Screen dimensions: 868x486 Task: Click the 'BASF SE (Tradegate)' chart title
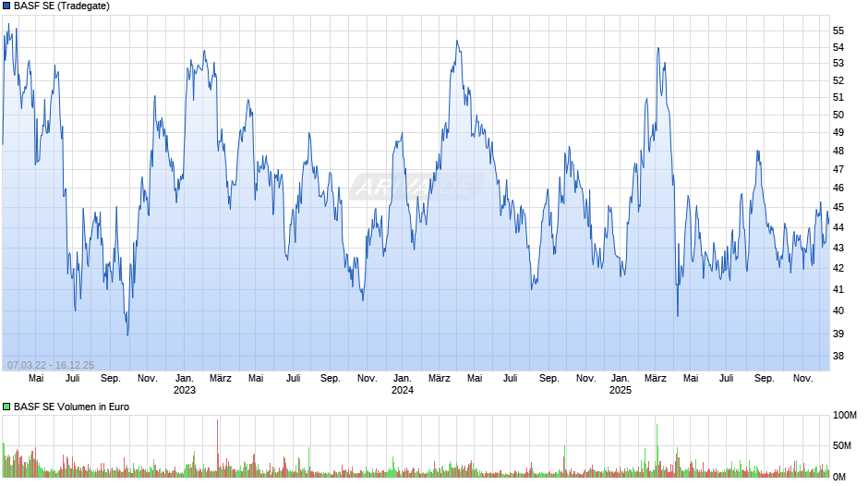tap(62, 6)
